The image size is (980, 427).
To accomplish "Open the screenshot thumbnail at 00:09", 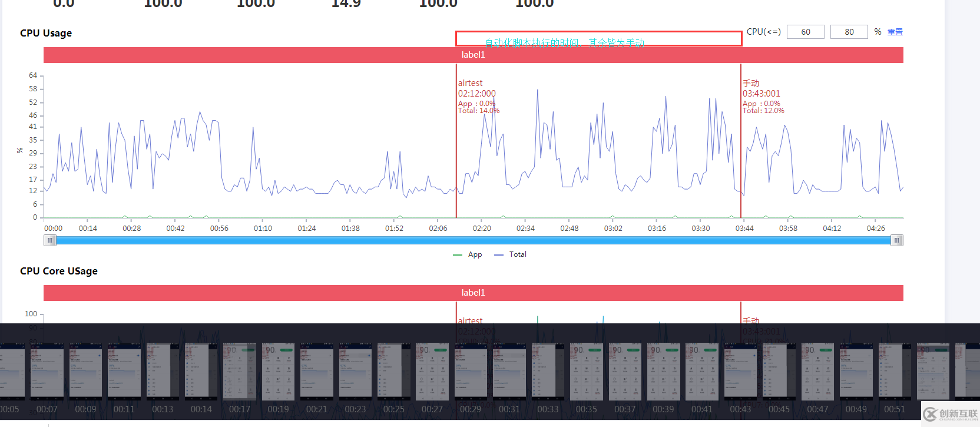I will click(x=86, y=372).
